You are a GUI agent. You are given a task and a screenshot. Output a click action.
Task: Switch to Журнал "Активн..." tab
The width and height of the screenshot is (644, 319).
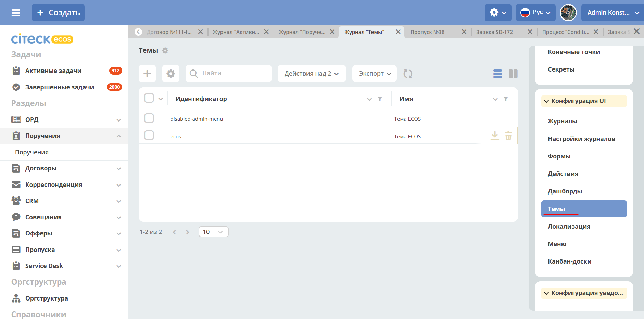(236, 32)
